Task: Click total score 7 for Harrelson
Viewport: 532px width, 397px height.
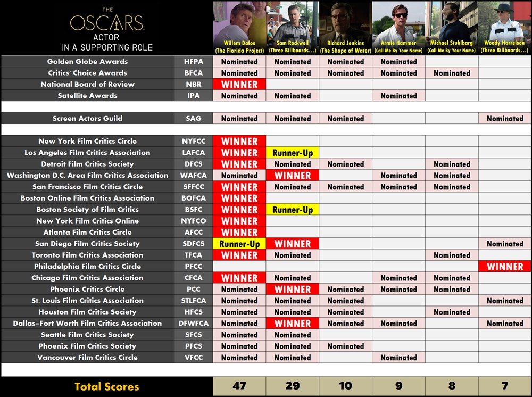Action: (505, 386)
